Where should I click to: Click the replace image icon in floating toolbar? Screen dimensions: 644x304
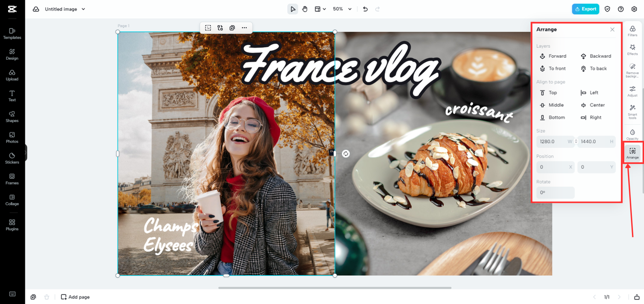[x=220, y=28]
